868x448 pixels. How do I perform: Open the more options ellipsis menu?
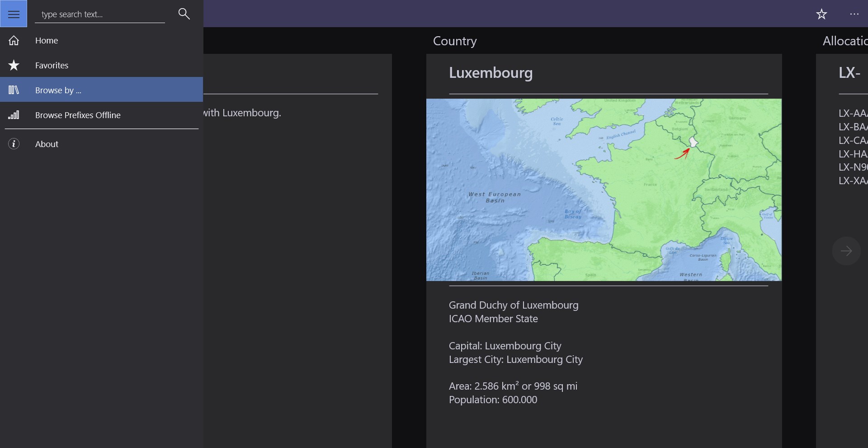(854, 14)
